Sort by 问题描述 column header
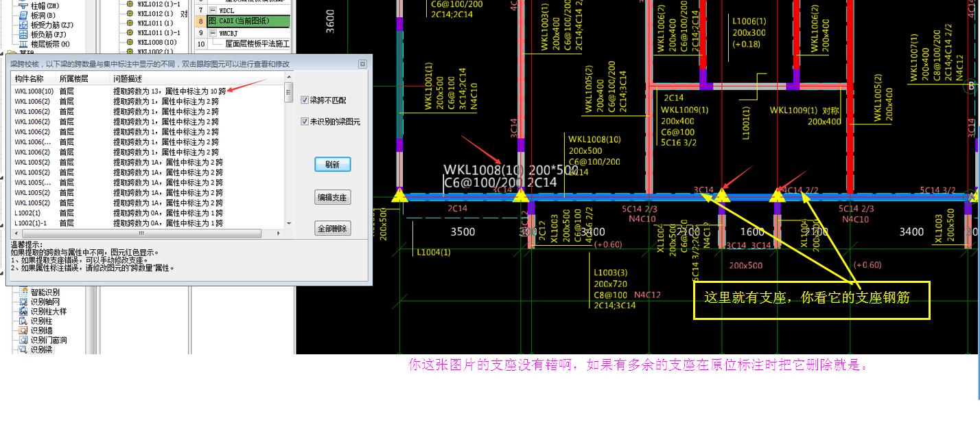Screen dimensions: 980x436 point(128,79)
